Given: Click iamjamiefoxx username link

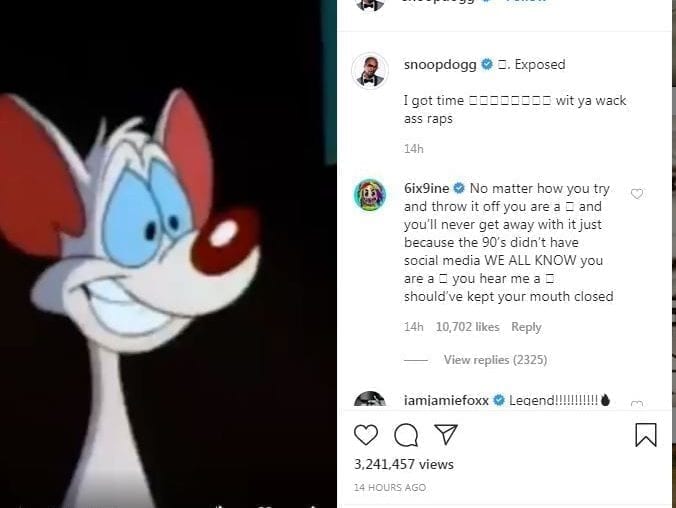Looking at the screenshot, I should coord(446,400).
